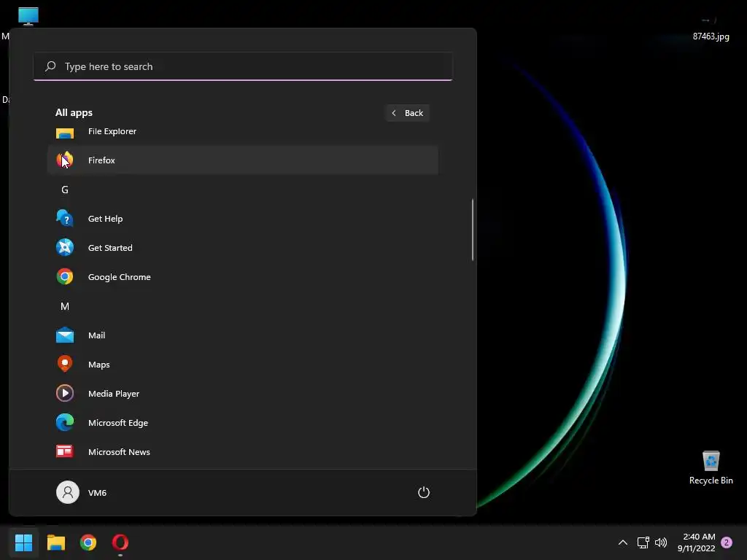
Task: Launch Microsoft Edge from the app list
Action: pos(242,422)
